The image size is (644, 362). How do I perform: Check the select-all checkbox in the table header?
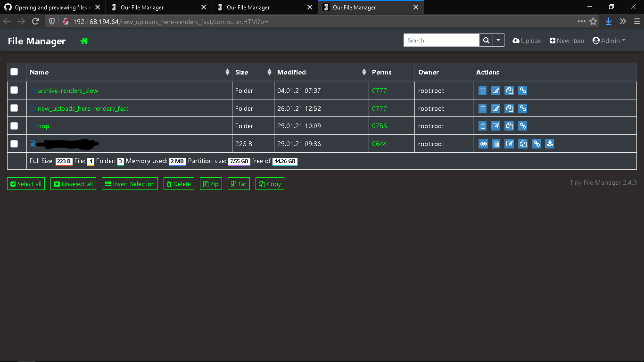15,72
